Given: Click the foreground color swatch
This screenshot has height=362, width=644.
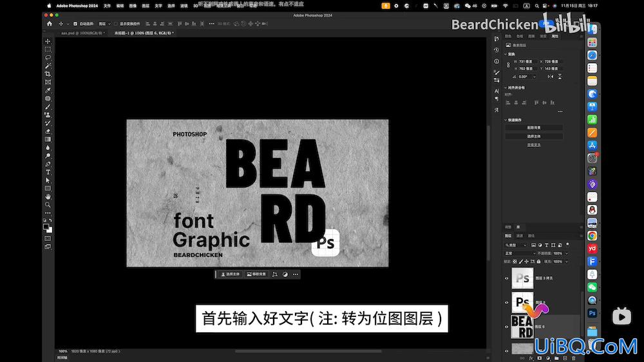Looking at the screenshot, I should pos(46,227).
